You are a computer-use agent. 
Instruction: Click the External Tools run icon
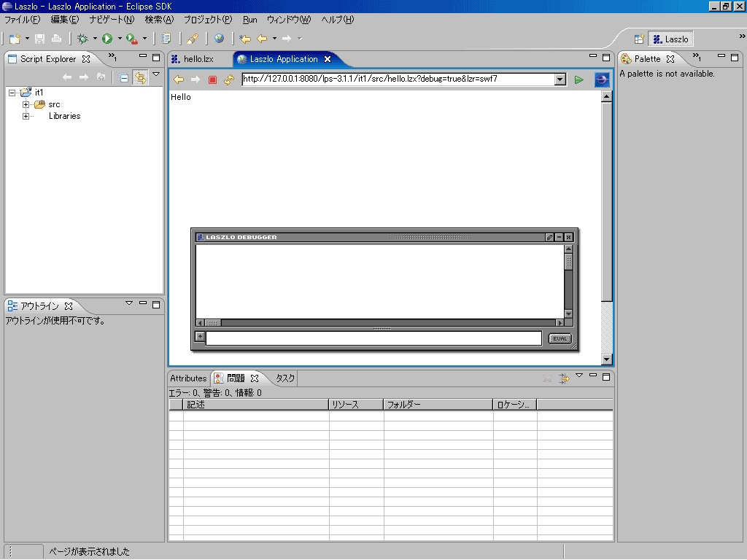[132, 39]
